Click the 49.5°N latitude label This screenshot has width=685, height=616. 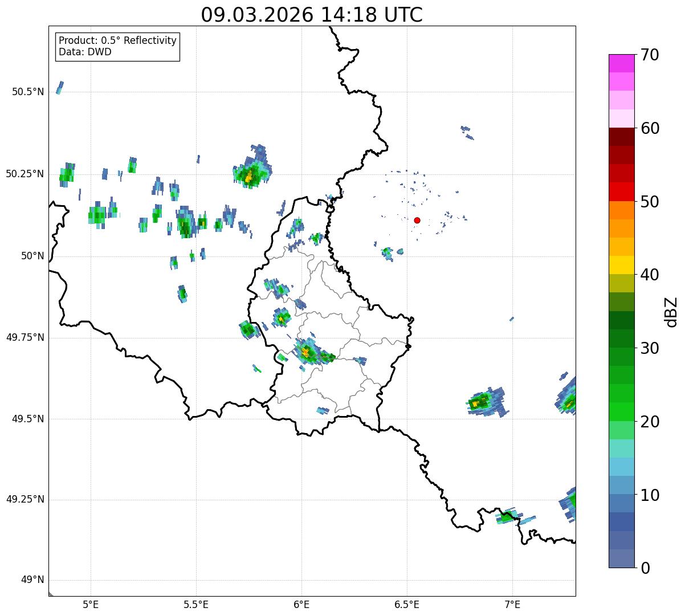[x=27, y=419]
